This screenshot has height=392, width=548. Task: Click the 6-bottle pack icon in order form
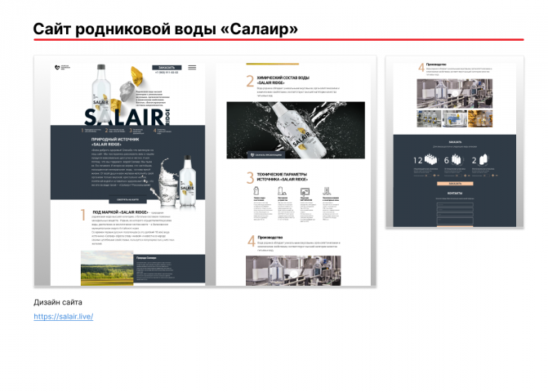coord(457,160)
